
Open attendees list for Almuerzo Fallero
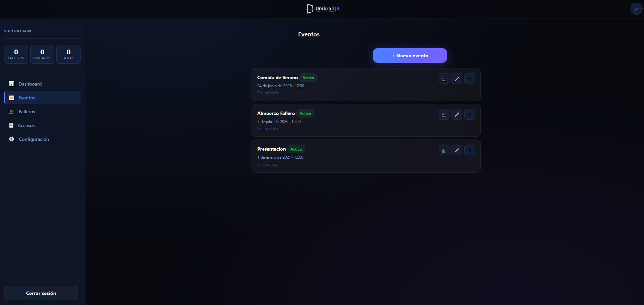coord(444,115)
